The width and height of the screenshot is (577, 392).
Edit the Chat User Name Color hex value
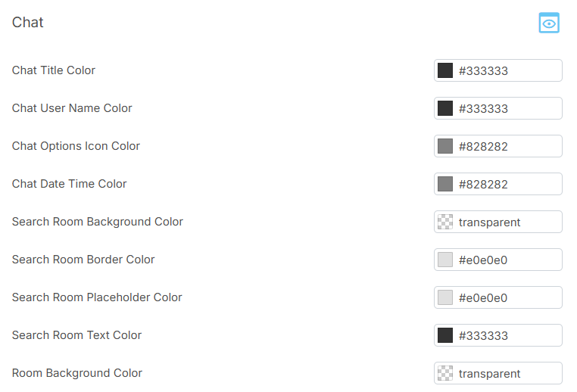coord(507,108)
